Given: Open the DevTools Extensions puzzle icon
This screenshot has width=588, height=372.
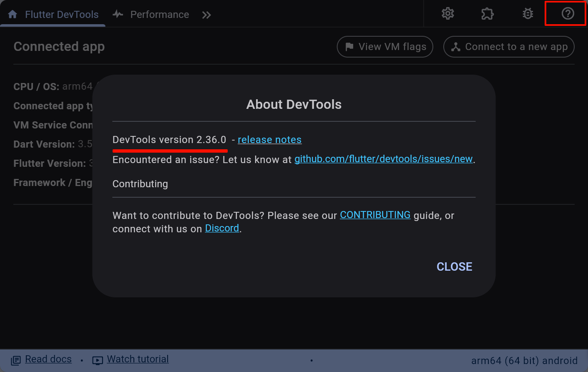Looking at the screenshot, I should [487, 14].
